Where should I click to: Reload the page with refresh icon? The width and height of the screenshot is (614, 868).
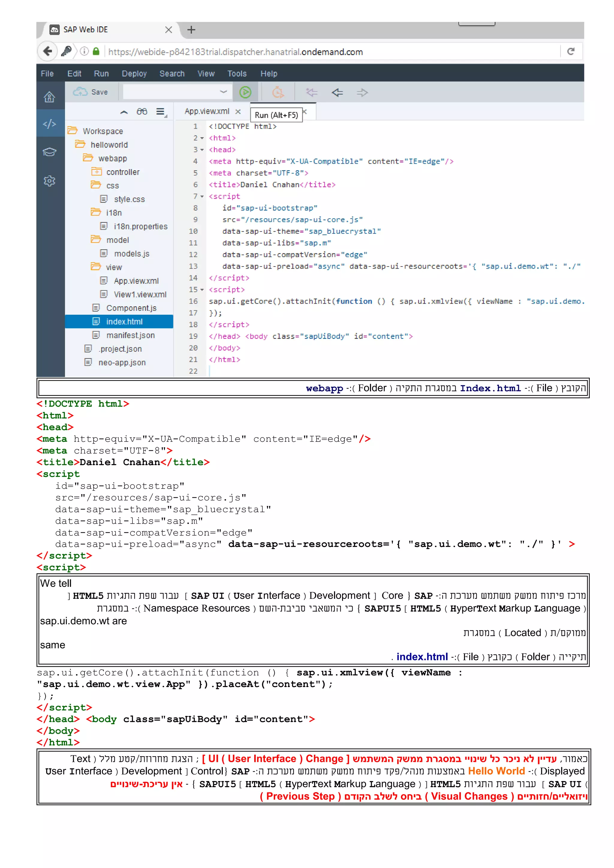pos(571,52)
